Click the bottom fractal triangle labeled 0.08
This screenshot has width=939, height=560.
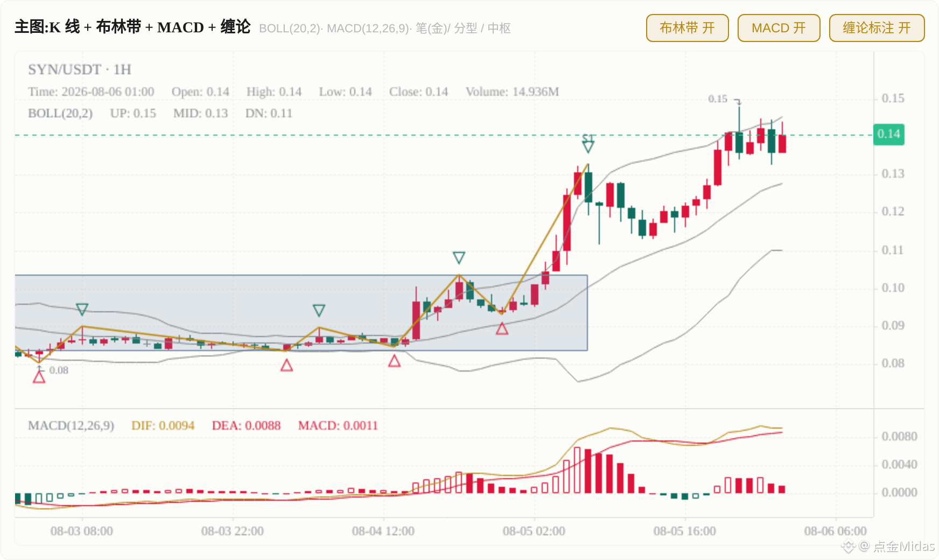click(39, 377)
